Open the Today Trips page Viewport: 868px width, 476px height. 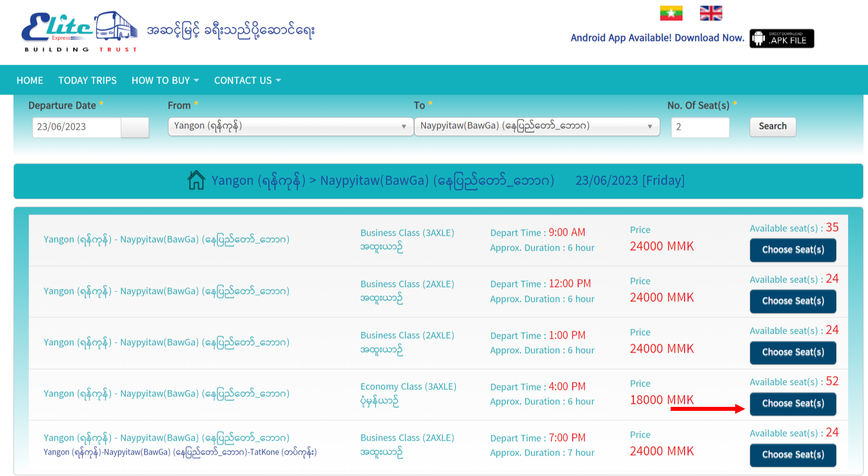(x=87, y=81)
